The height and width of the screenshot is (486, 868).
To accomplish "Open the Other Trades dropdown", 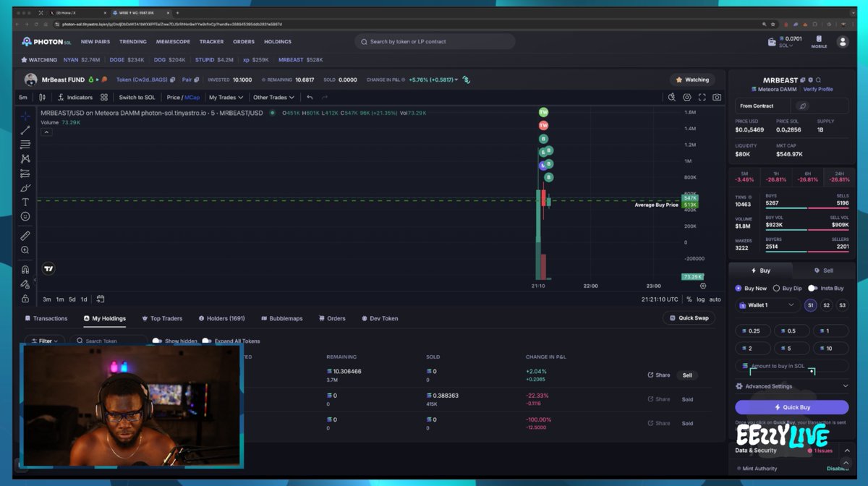I will click(273, 97).
